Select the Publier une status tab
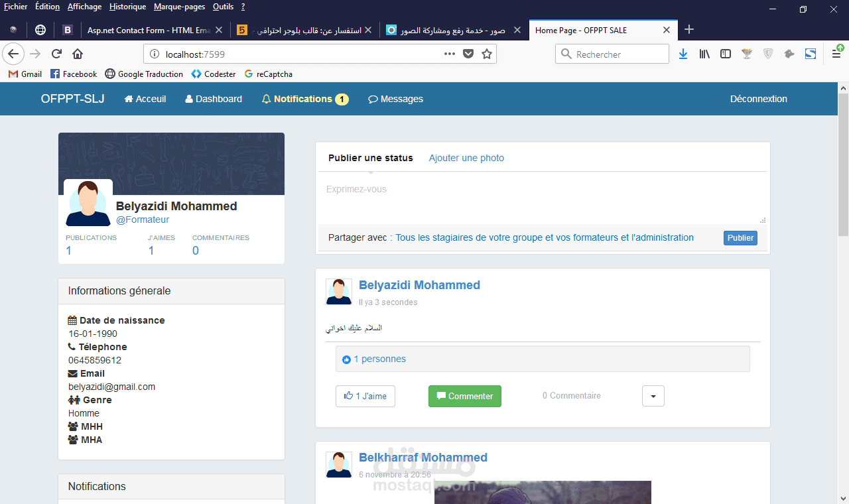849x504 pixels. [371, 158]
